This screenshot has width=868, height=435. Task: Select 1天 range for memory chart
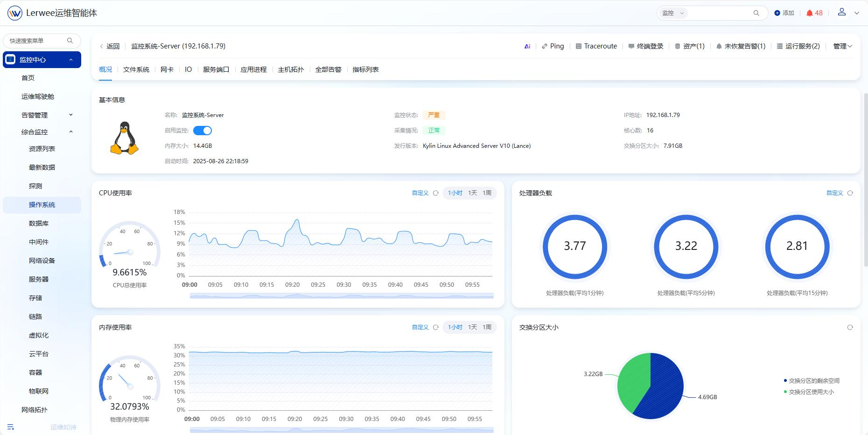(473, 327)
